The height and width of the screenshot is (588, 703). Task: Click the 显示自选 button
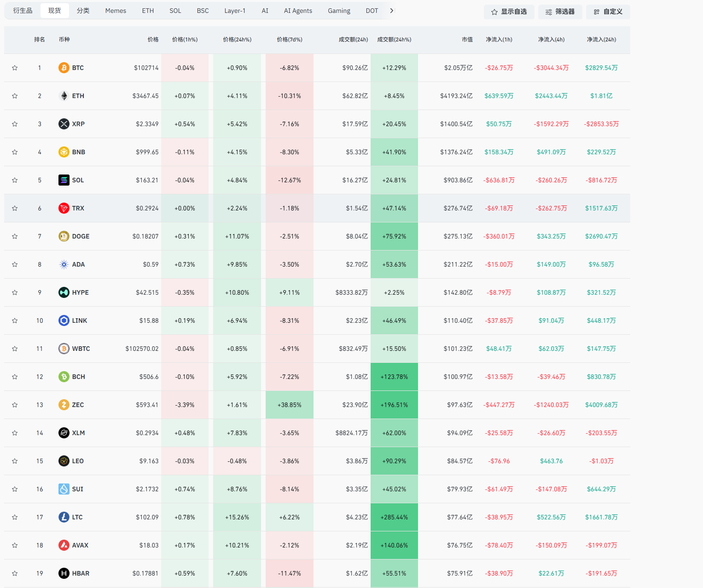tap(509, 12)
